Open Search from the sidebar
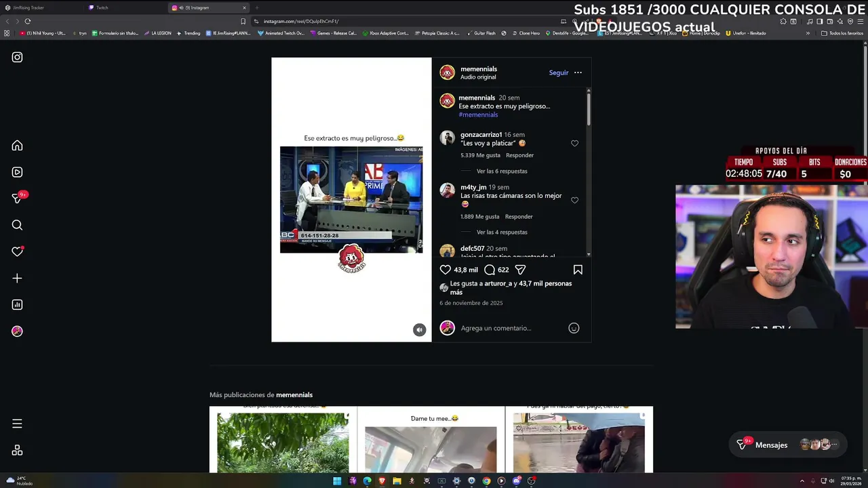The image size is (868, 488). click(x=17, y=225)
